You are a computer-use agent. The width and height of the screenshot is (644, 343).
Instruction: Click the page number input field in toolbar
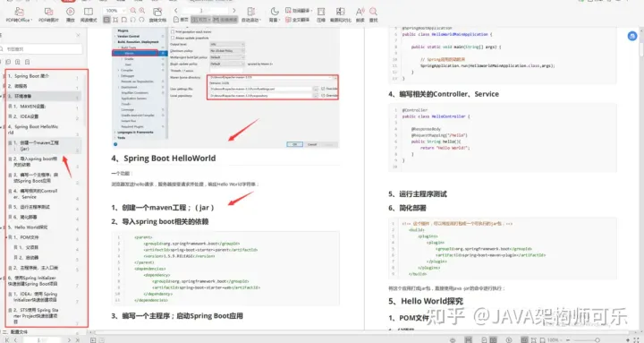[x=204, y=10]
